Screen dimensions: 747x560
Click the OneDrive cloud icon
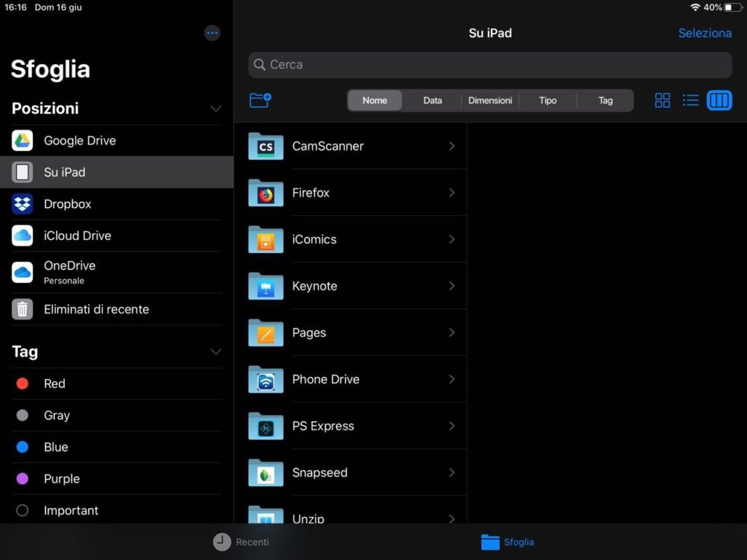[x=23, y=272]
